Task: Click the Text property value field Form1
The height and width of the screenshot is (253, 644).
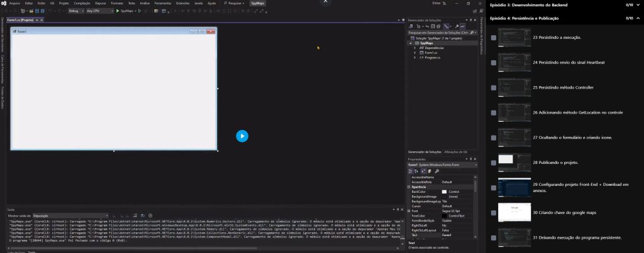Action: 457,235
